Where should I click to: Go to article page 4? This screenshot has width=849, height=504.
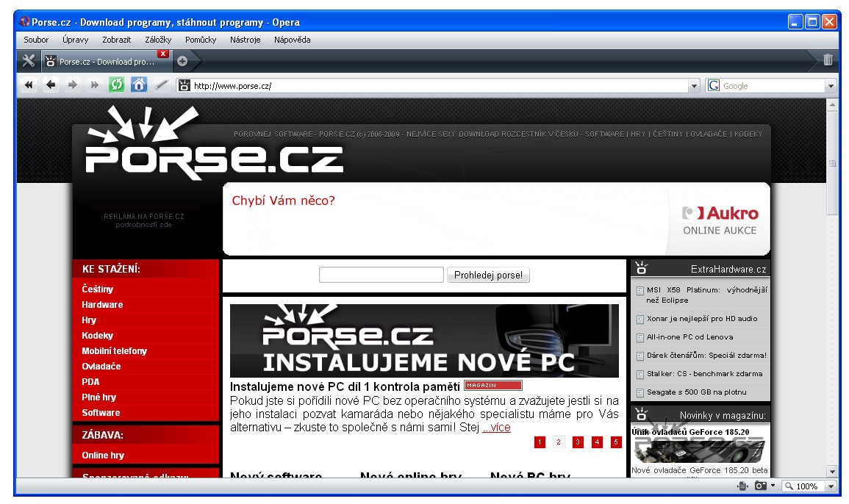click(x=597, y=442)
